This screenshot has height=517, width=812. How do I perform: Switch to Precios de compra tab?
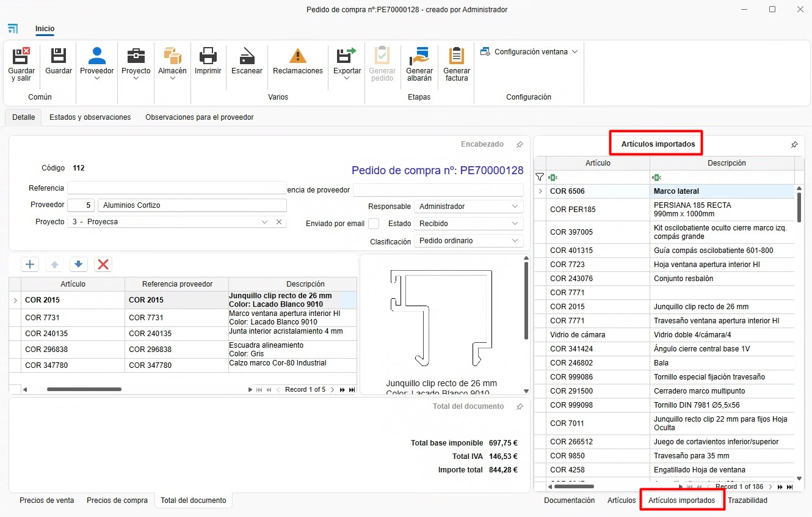pos(117,501)
